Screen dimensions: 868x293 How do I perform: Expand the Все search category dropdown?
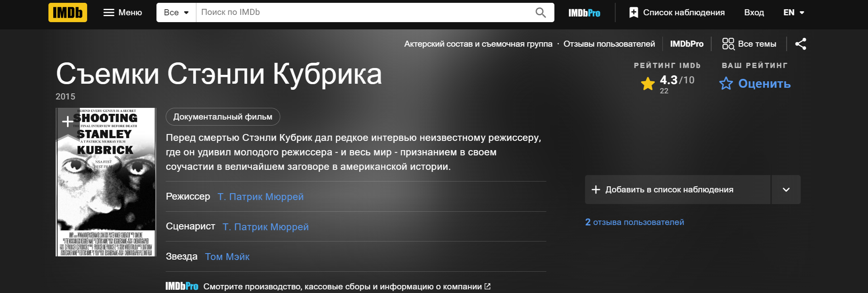click(176, 12)
